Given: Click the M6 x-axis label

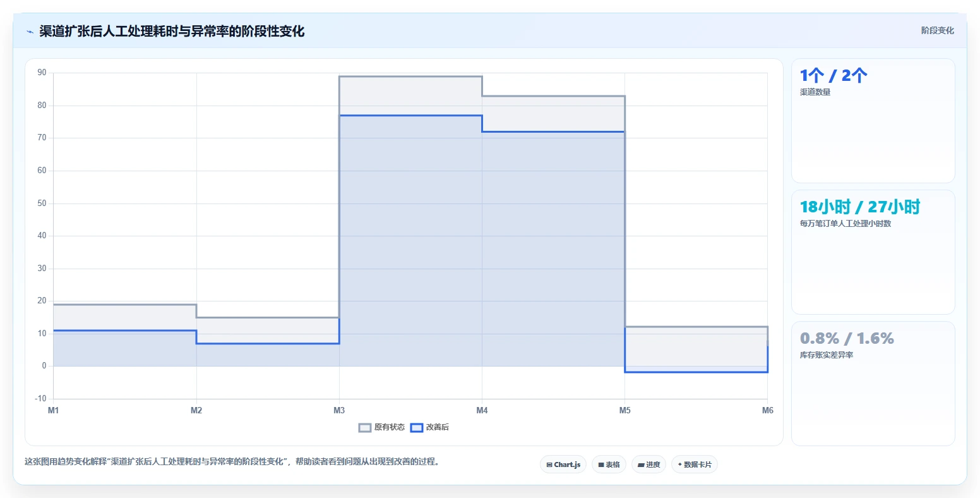Looking at the screenshot, I should point(767,411).
